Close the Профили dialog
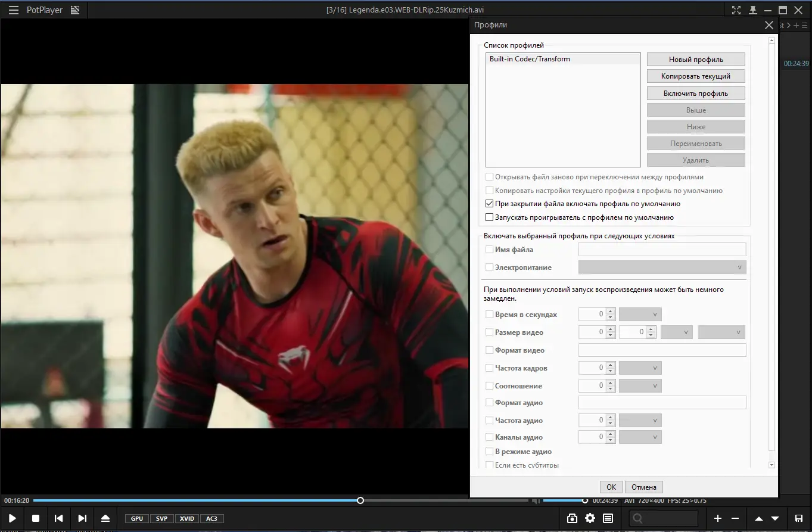Image resolution: width=812 pixels, height=532 pixels. (x=769, y=25)
